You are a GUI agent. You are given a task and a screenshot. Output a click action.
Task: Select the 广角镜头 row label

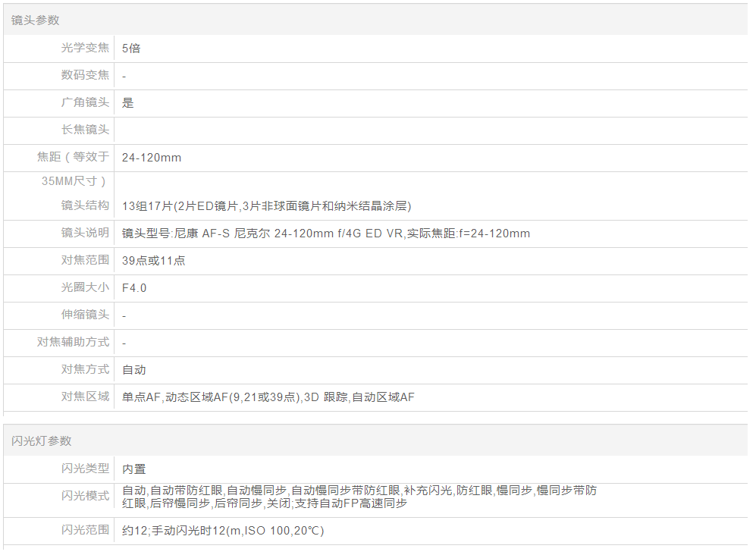click(85, 102)
